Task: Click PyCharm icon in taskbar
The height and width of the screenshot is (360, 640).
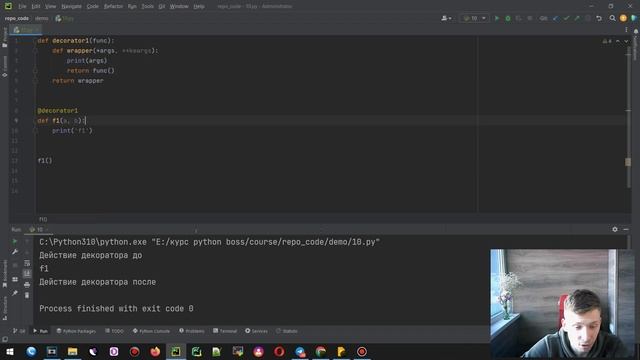Action: click(x=176, y=351)
